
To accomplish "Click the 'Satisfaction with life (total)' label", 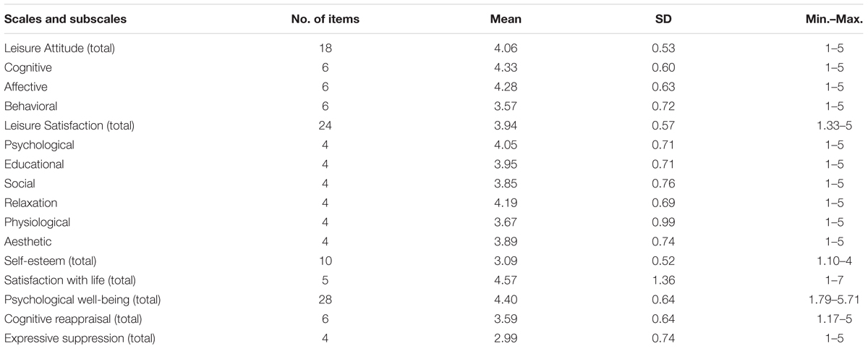I will [70, 280].
